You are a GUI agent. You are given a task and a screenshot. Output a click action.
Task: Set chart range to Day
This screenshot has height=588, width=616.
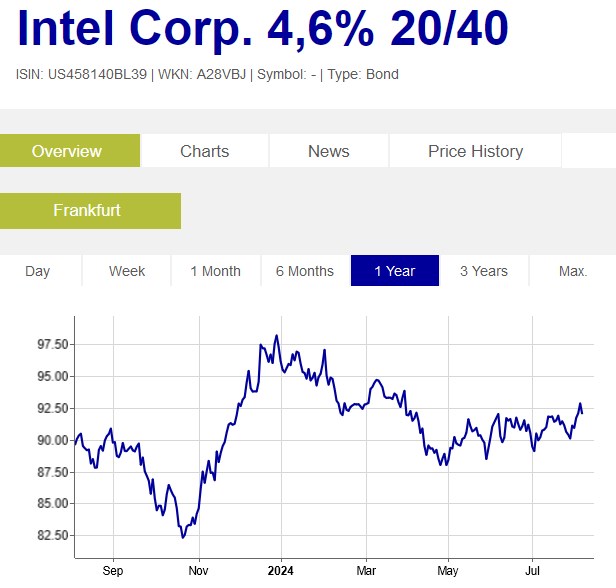click(x=37, y=271)
